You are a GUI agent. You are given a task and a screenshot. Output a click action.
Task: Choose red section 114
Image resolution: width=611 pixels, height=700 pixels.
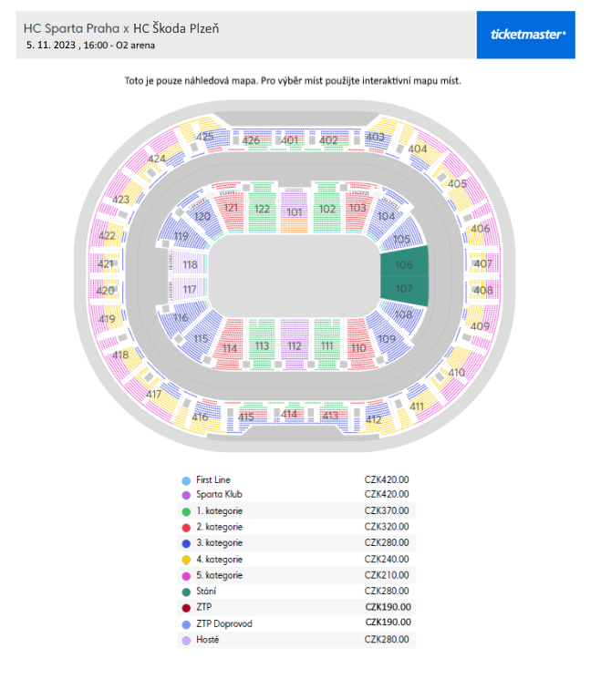[229, 345]
